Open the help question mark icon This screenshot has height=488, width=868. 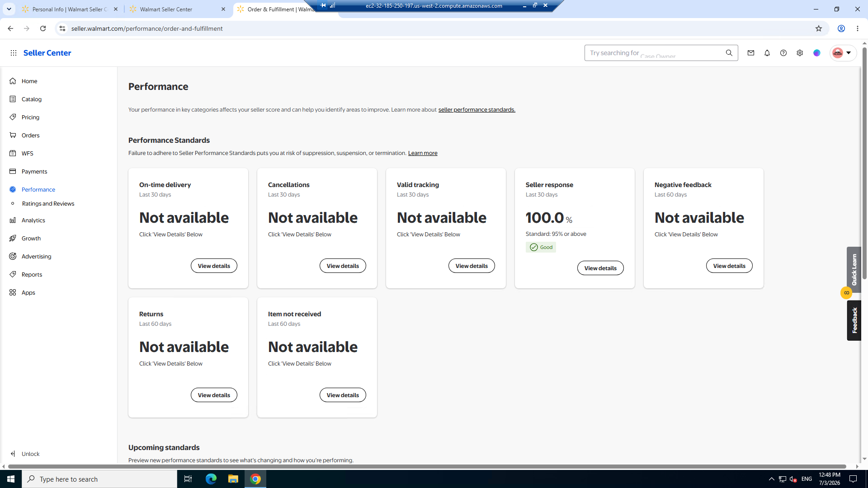click(x=783, y=53)
